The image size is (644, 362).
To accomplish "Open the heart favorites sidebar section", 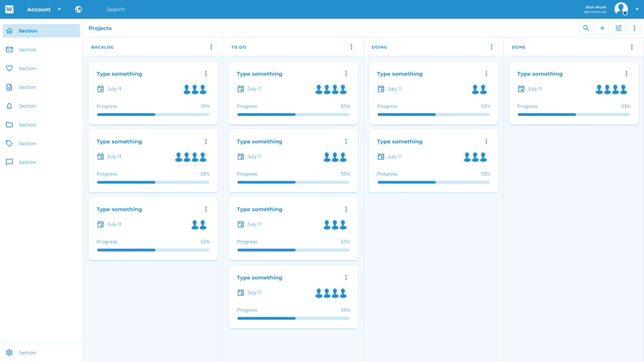I will tap(9, 68).
